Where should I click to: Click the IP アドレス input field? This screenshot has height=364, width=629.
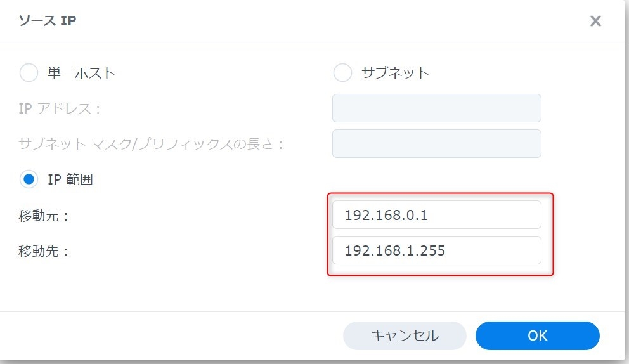(x=436, y=108)
